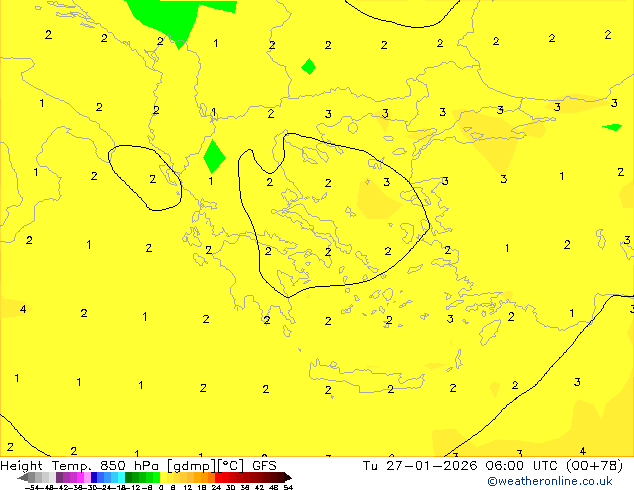Image resolution: width=634 pixels, height=490 pixels.
Task: Click the small green patch at the right edge
Action: pyautogui.click(x=612, y=127)
